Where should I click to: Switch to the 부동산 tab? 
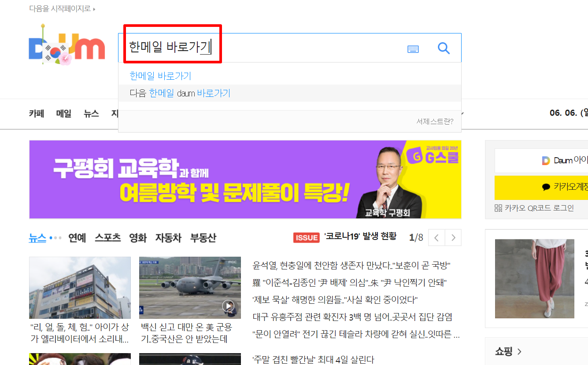point(203,238)
